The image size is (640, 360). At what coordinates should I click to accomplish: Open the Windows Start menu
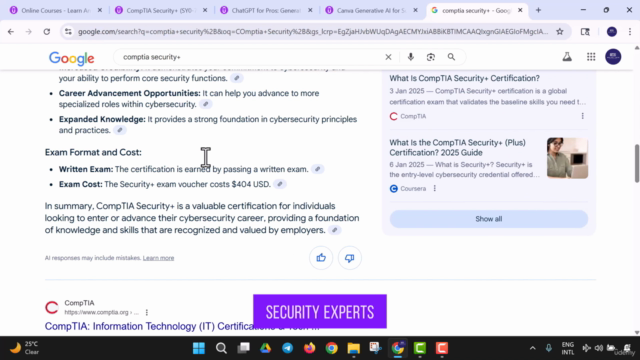pos(199,348)
